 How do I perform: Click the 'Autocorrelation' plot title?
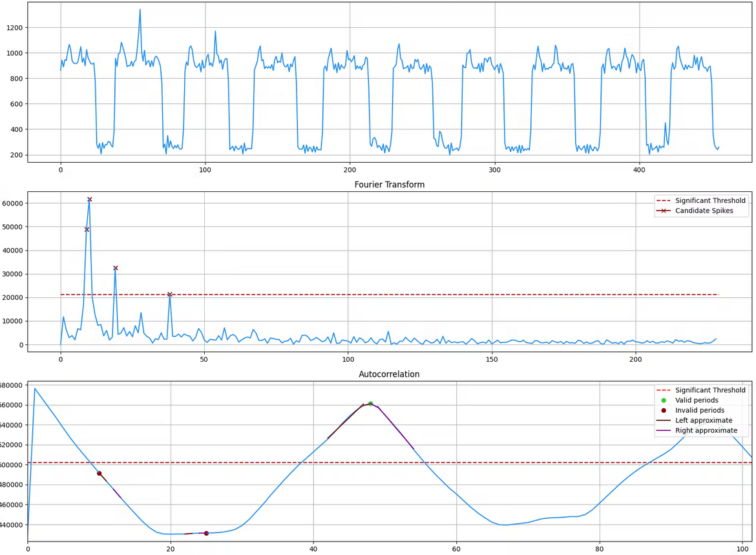point(389,374)
